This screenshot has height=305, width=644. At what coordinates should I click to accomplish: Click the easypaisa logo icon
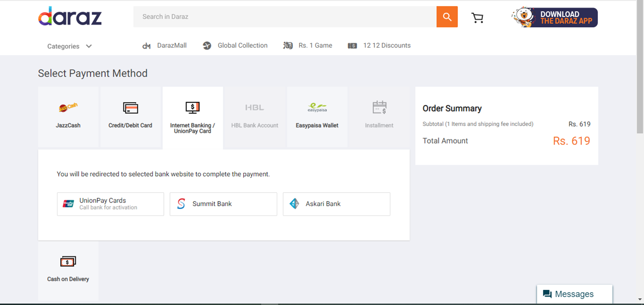click(317, 108)
